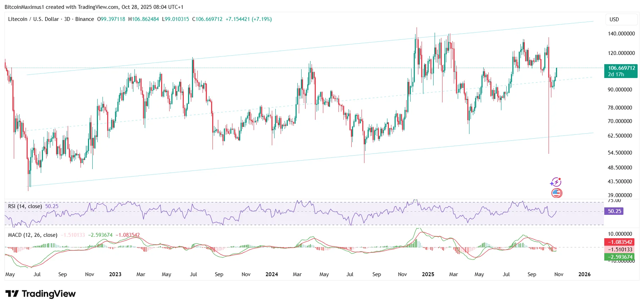This screenshot has width=644, height=307.
Task: Click the 54.500000 price axis label
Action: [620, 153]
